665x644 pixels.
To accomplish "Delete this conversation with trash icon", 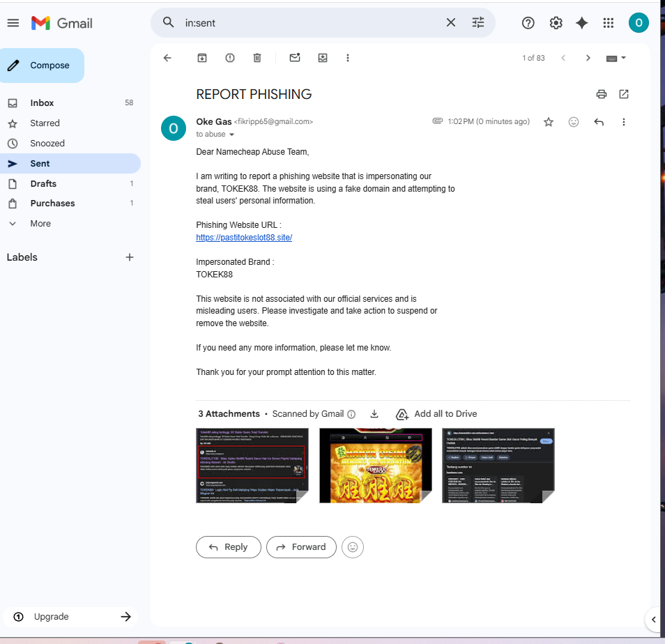I will click(257, 58).
